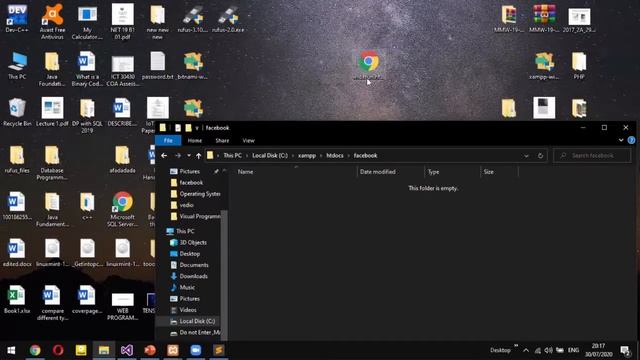Switch to the View ribbon tab
Screen dimensions: 640x360
[249, 140]
